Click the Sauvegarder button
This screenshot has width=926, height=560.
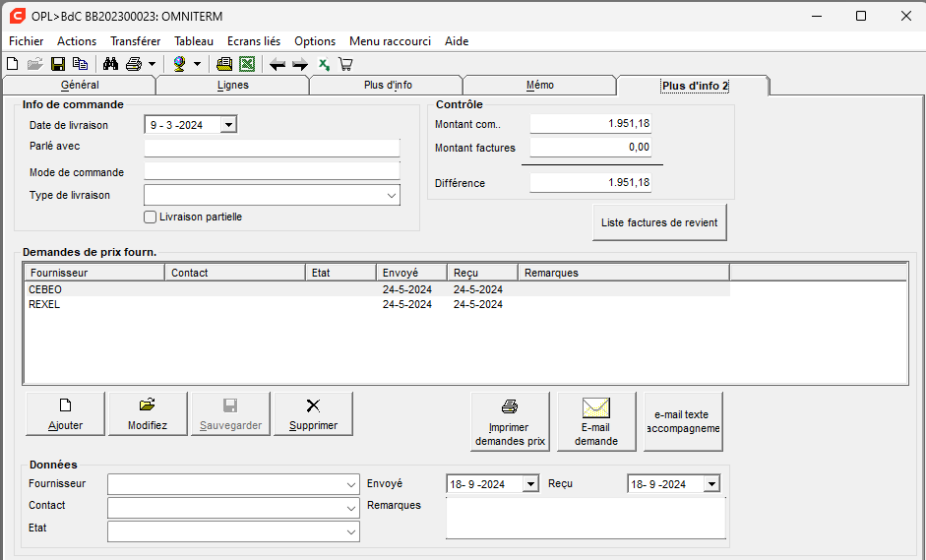tap(230, 413)
